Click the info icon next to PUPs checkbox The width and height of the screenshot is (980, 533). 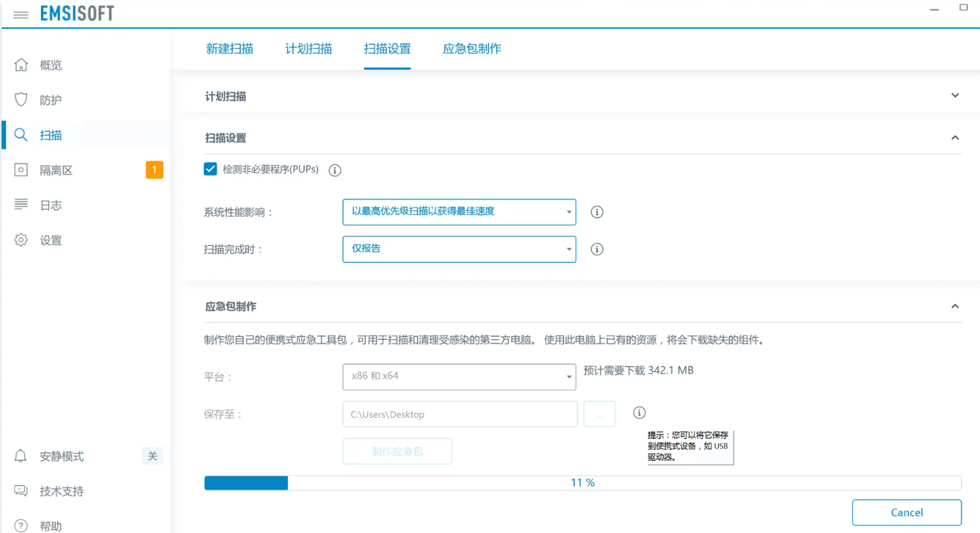click(x=335, y=169)
